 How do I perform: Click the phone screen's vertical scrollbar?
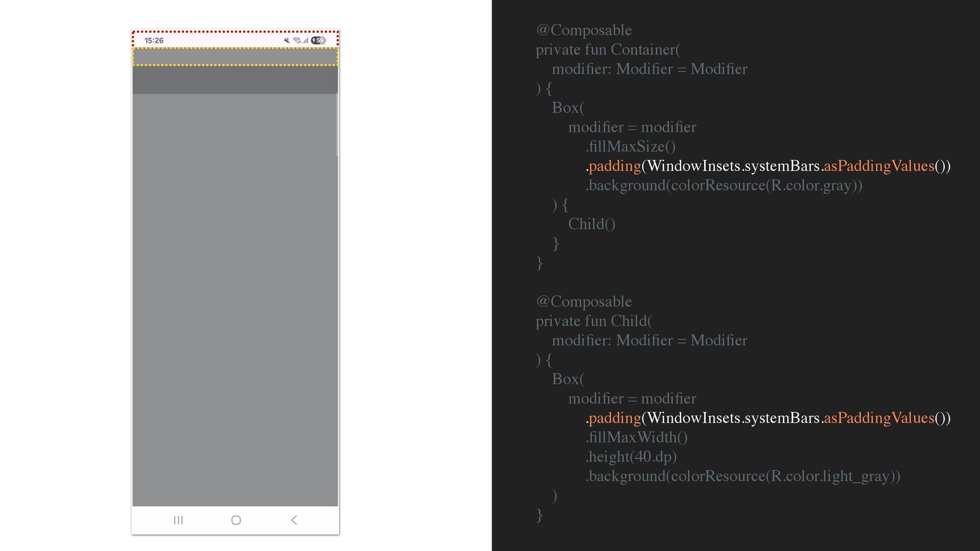point(337,124)
